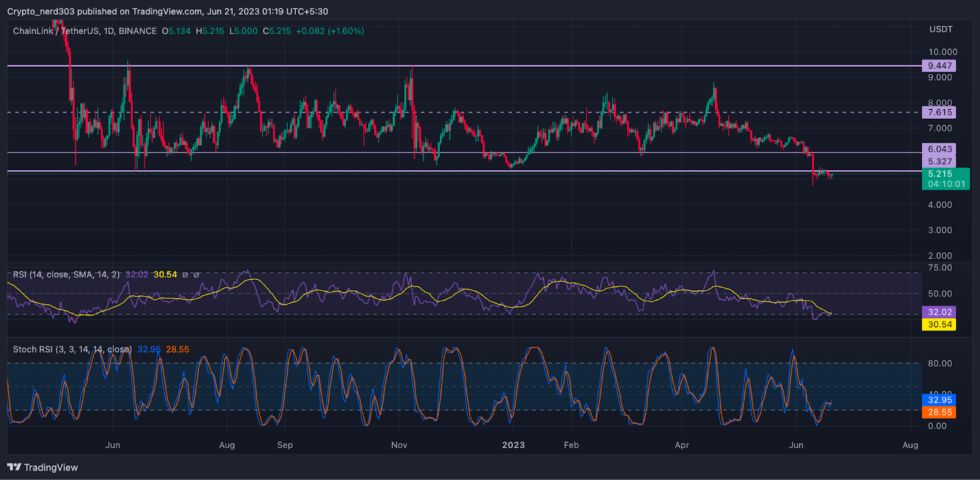Click the Feb label on time axis
This screenshot has width=980, height=480.
[571, 445]
